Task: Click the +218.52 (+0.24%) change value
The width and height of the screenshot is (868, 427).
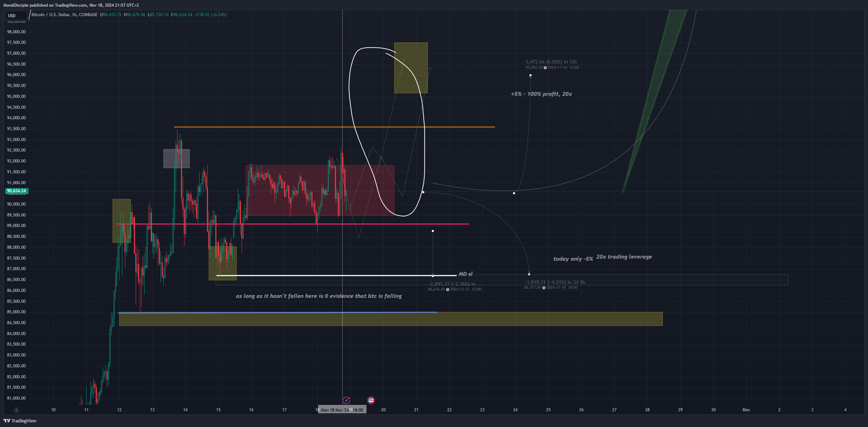Action: (x=211, y=15)
